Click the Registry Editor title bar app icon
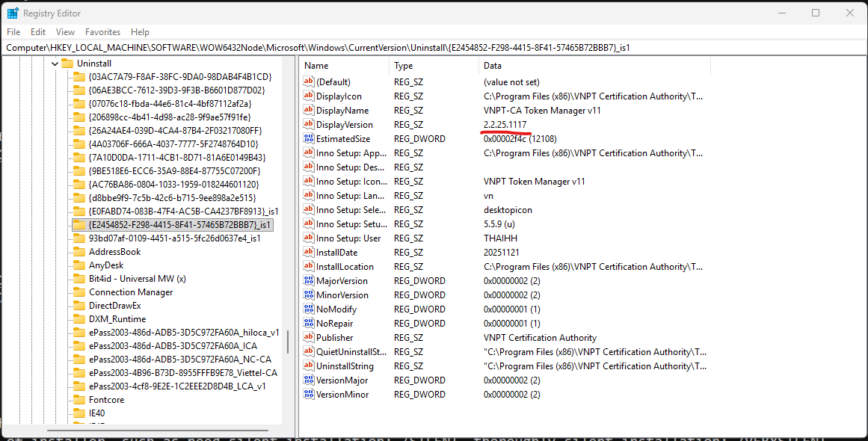The height and width of the screenshot is (441, 868). pyautogui.click(x=13, y=13)
